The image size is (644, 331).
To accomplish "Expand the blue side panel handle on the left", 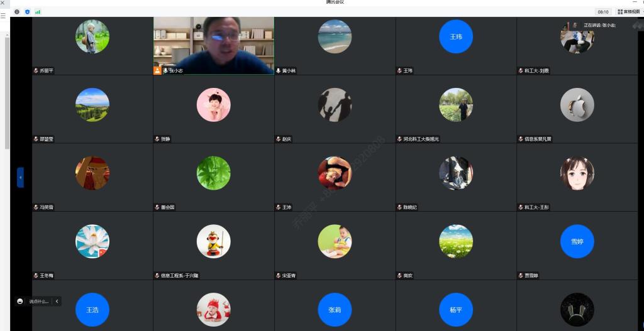I will click(x=20, y=177).
